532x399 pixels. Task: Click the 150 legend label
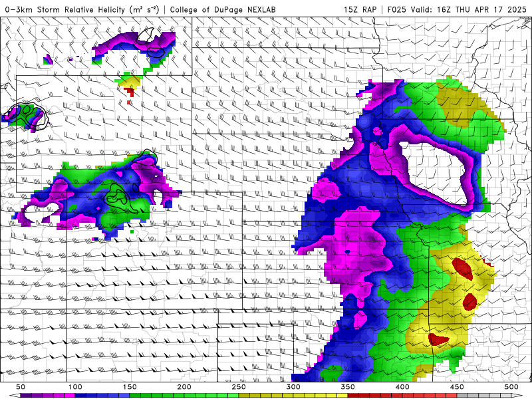coord(130,387)
